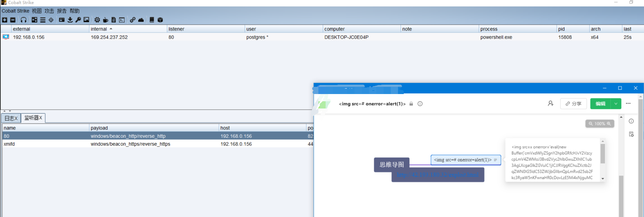Image resolution: width=644 pixels, height=217 pixels.
Task: Click the zoom in magnifier beside 100%
Action: point(609,124)
